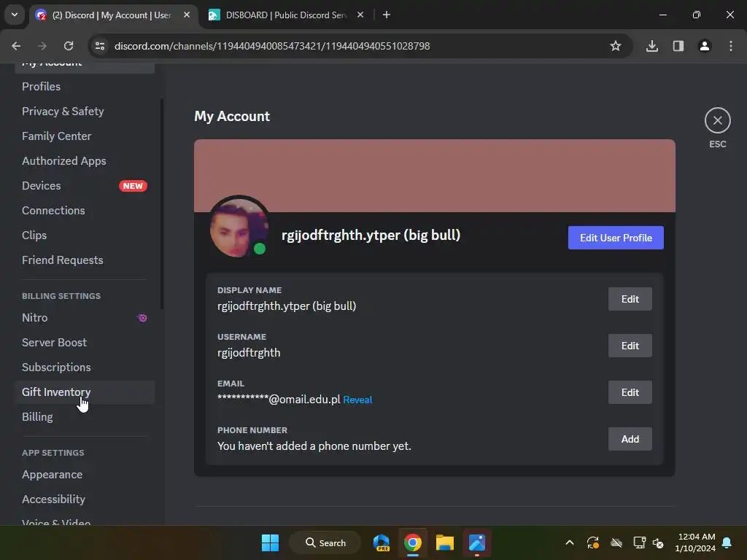Viewport: 747px width, 560px height.
Task: Select the Discord My Account tab
Action: 112,15
